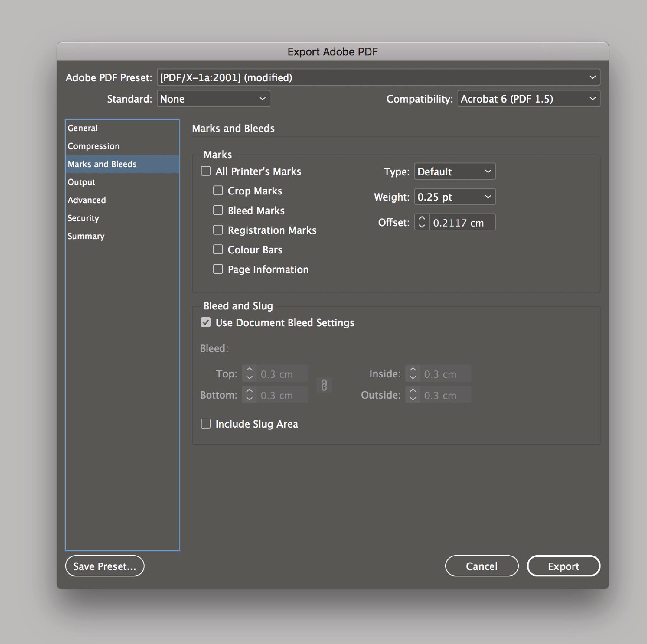This screenshot has width=647, height=644.
Task: Check Registration Marks
Action: click(x=218, y=230)
